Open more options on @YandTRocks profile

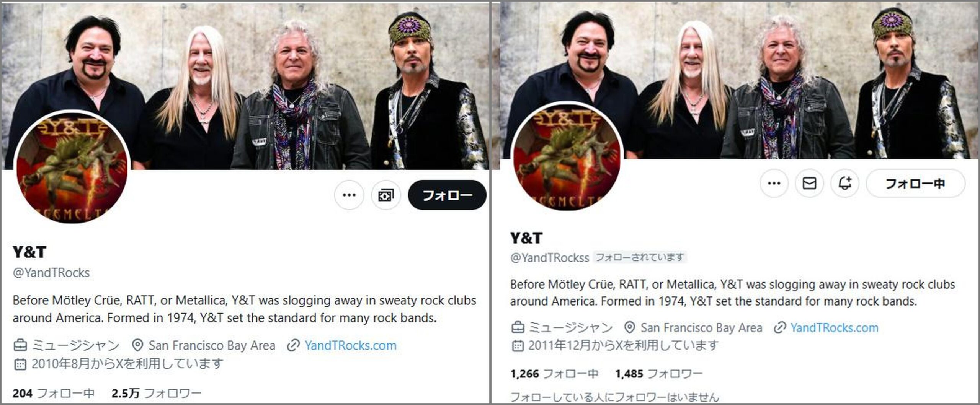tap(349, 195)
